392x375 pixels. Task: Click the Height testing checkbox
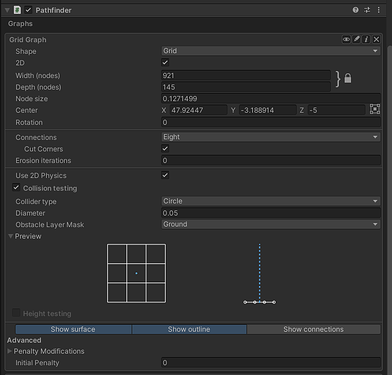click(x=16, y=313)
